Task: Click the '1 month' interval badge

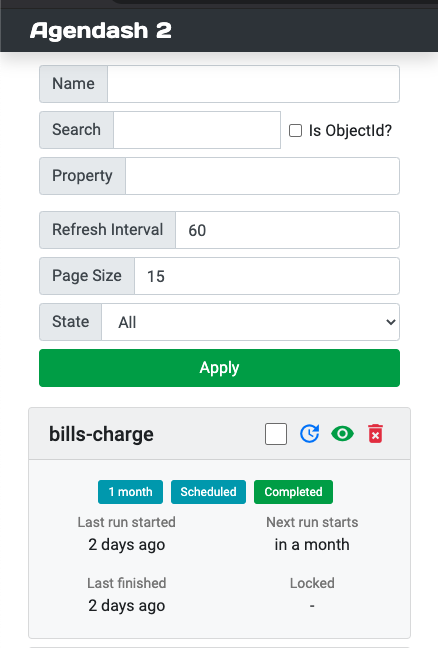Action: pos(130,492)
